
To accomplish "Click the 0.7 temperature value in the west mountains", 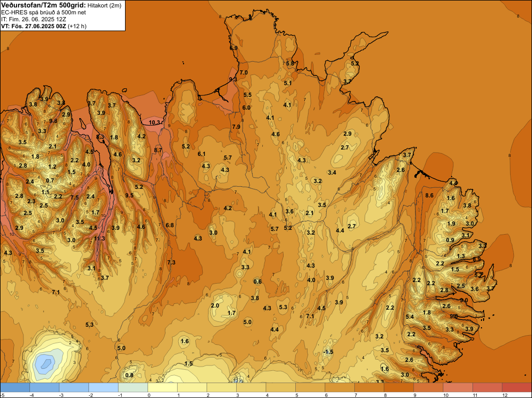I will [50, 180].
